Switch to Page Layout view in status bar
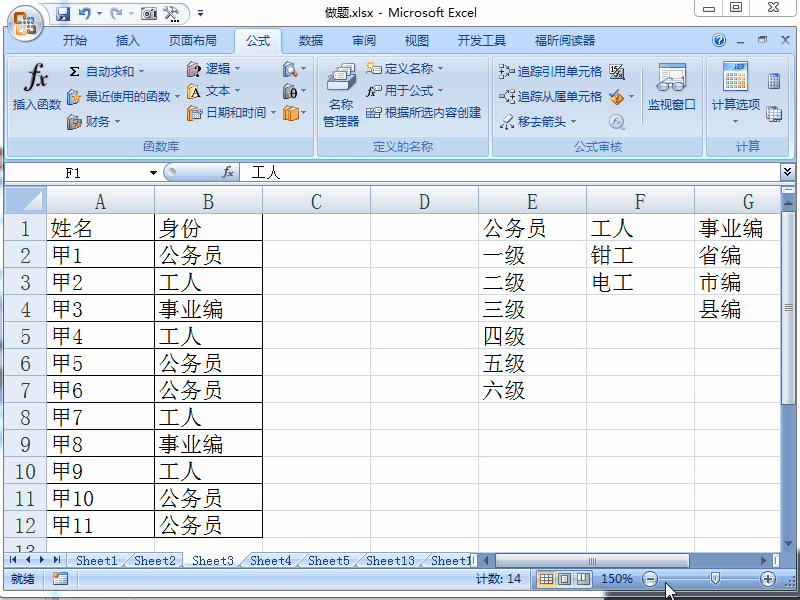Screen dimensions: 800x600 click(564, 579)
